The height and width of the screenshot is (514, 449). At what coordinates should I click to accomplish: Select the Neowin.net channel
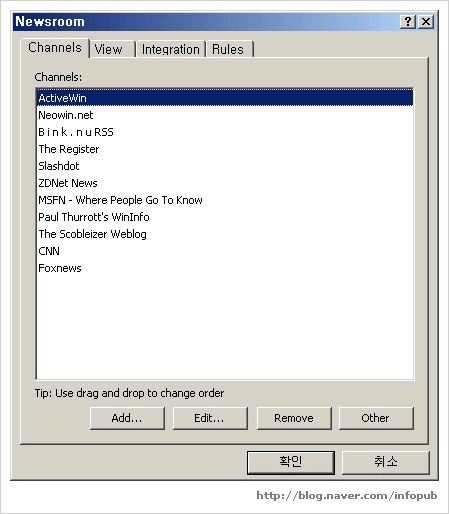pyautogui.click(x=225, y=115)
